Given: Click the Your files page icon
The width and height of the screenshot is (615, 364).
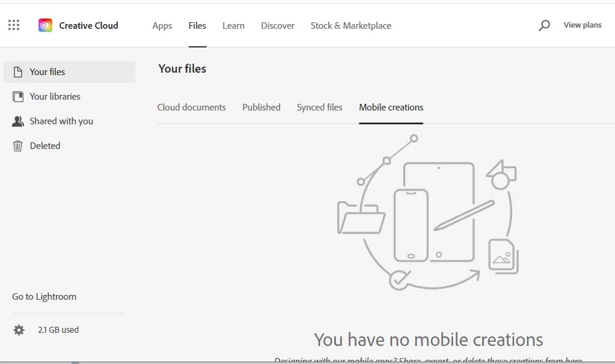Looking at the screenshot, I should coord(17,71).
